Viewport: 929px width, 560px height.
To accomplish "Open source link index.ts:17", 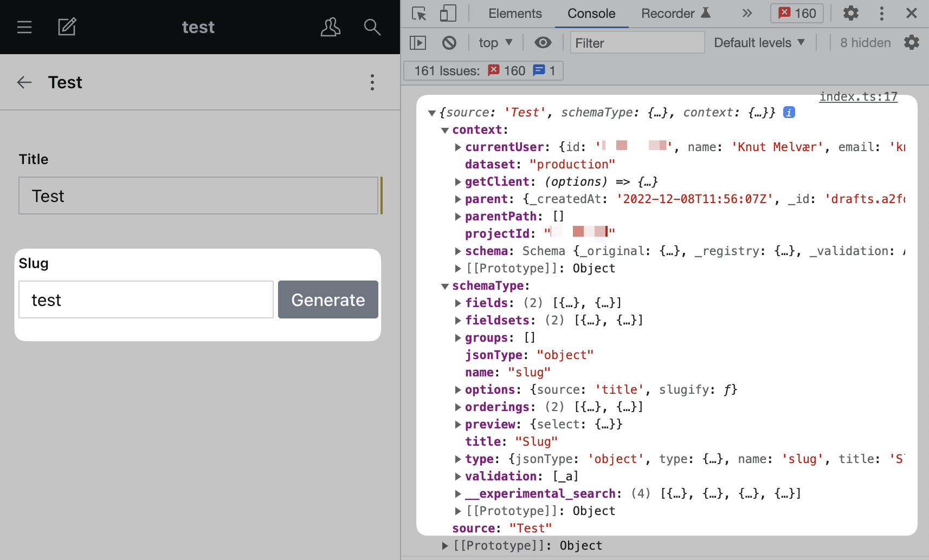I will [x=859, y=96].
